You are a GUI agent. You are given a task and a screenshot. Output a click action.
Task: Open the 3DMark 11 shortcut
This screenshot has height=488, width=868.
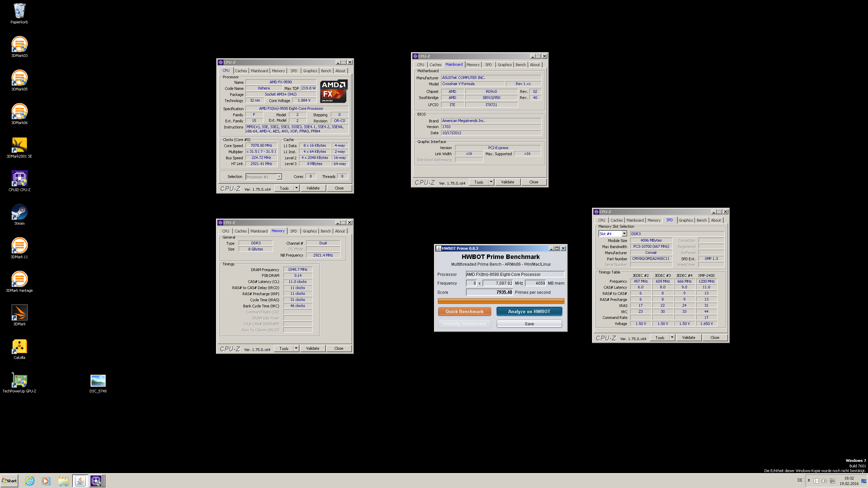pos(19,248)
